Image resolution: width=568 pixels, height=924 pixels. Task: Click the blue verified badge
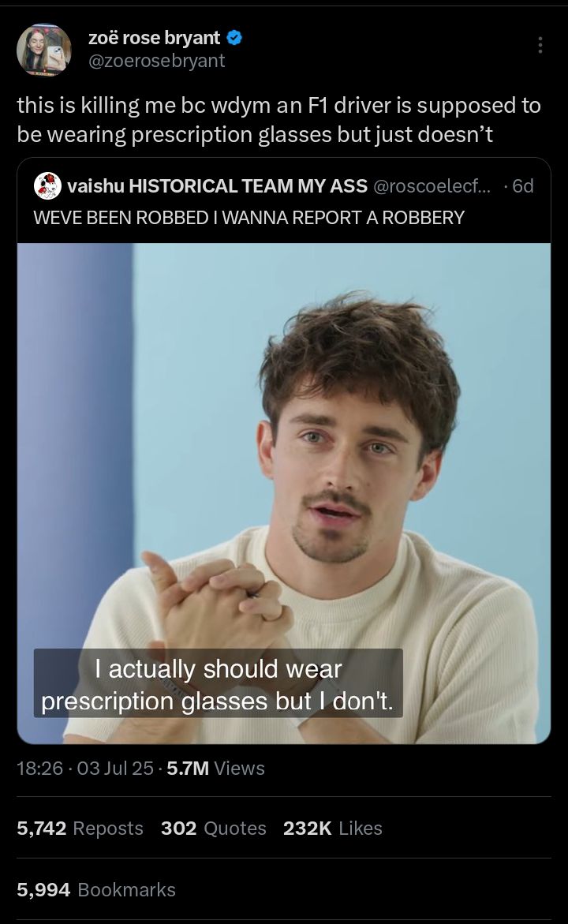(x=234, y=38)
